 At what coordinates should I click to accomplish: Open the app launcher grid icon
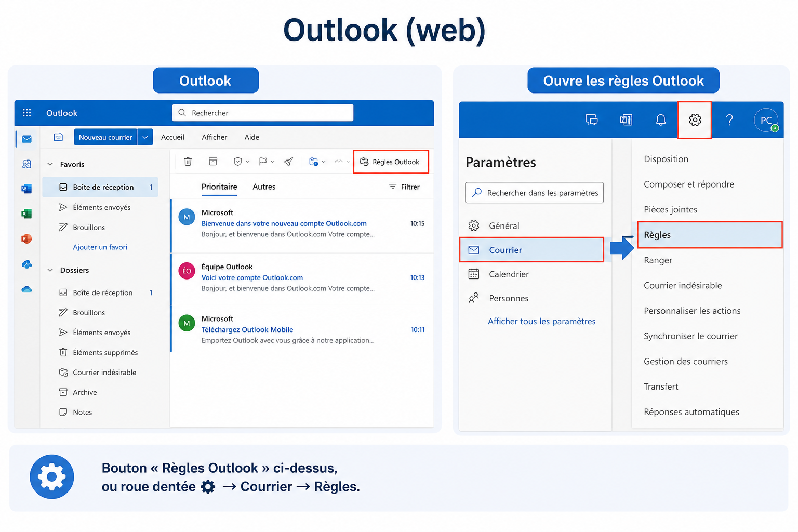(27, 113)
